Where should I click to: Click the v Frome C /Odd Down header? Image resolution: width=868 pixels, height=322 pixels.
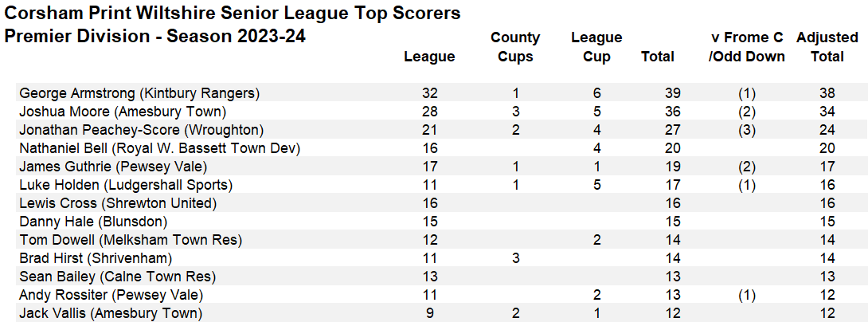[x=746, y=47]
